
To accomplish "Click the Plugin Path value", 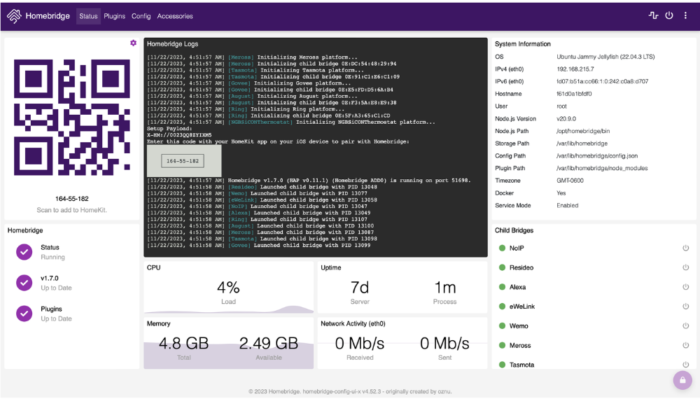I will pos(602,168).
